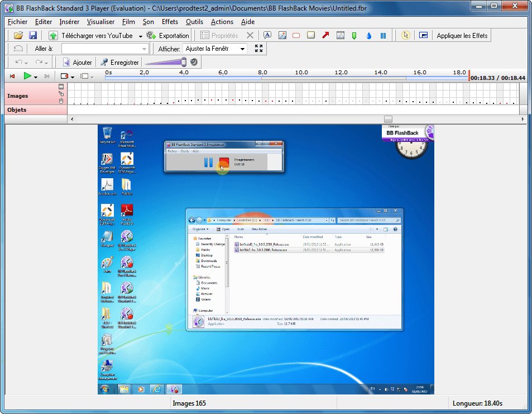Open the undo history dropdown arrow
The image size is (532, 414).
[26, 63]
